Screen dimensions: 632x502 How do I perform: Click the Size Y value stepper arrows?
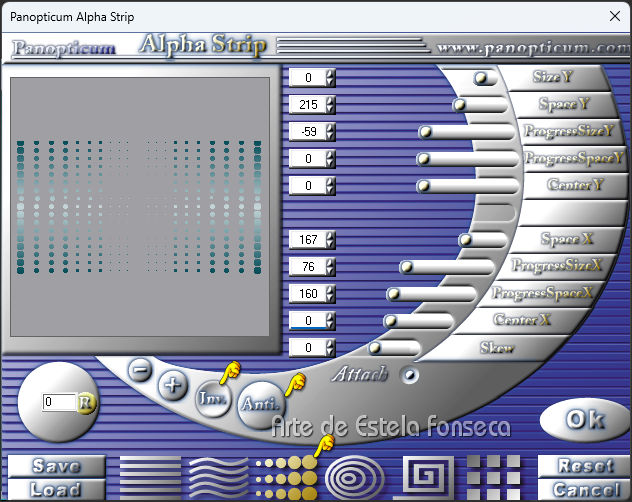point(330,78)
